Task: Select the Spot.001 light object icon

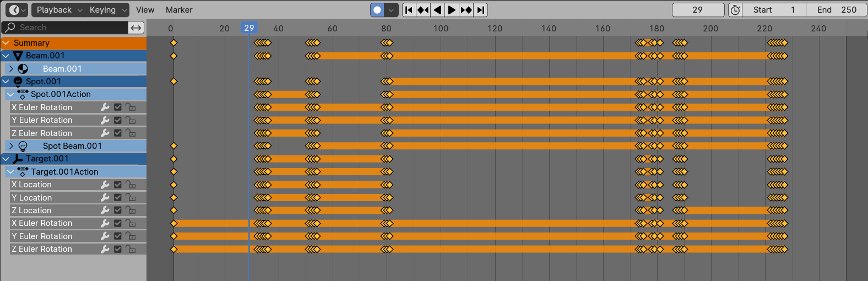Action: (18, 82)
